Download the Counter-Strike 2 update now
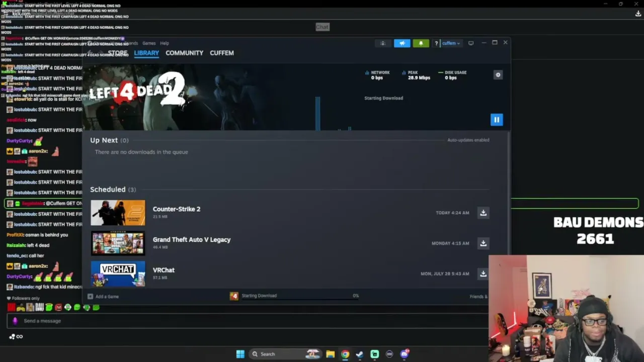The height and width of the screenshot is (362, 644). 483,213
